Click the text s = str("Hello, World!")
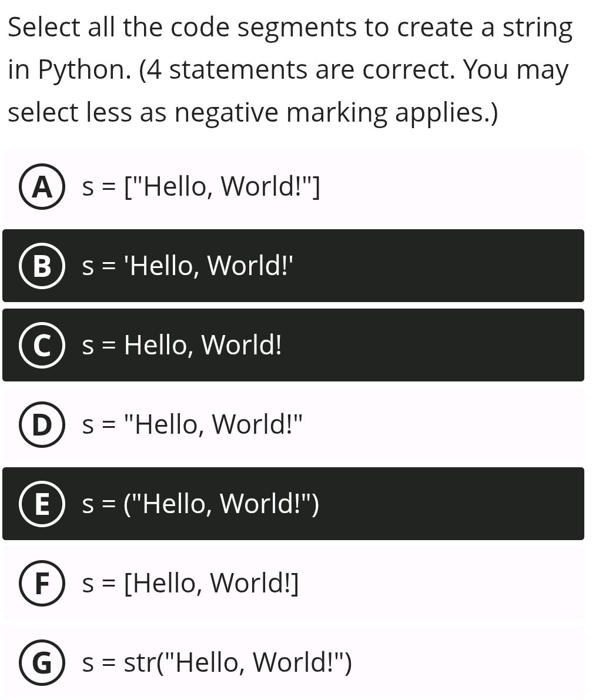This screenshot has height=700, width=599. click(x=217, y=663)
